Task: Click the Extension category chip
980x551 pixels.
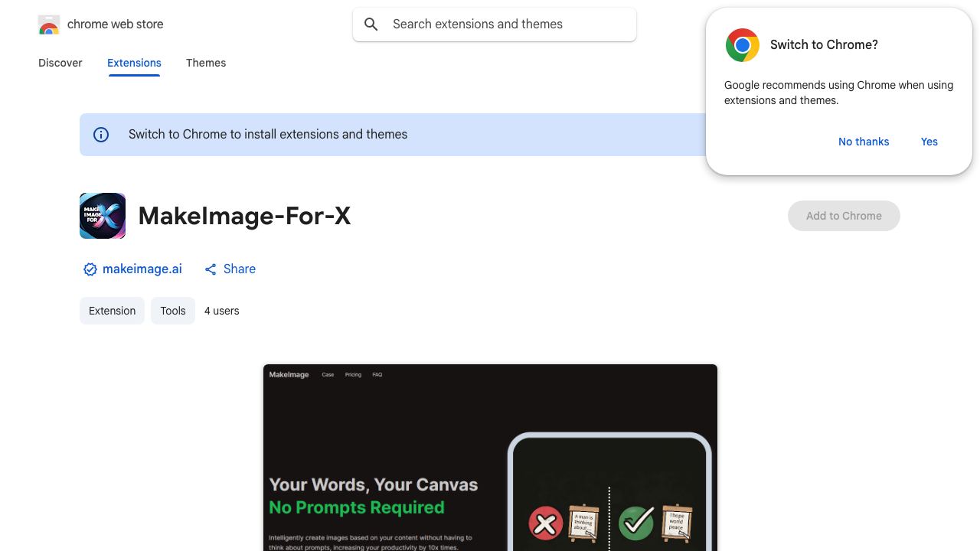Action: 112,311
